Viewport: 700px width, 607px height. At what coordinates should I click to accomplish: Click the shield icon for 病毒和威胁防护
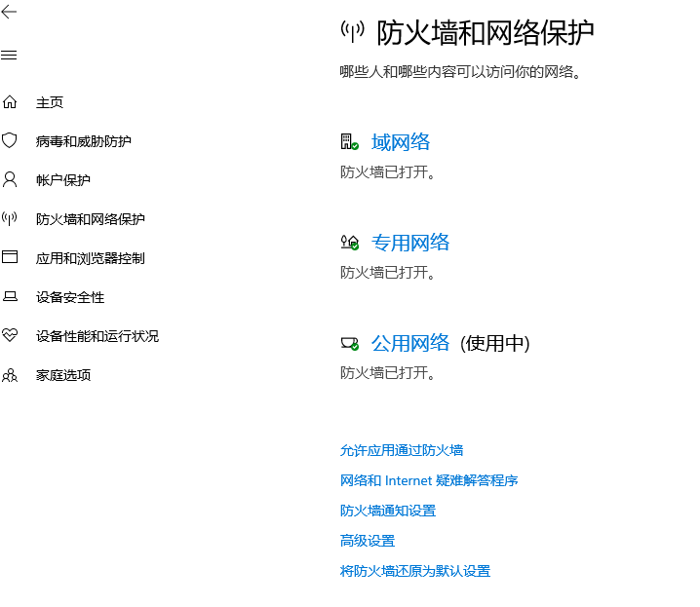point(10,140)
